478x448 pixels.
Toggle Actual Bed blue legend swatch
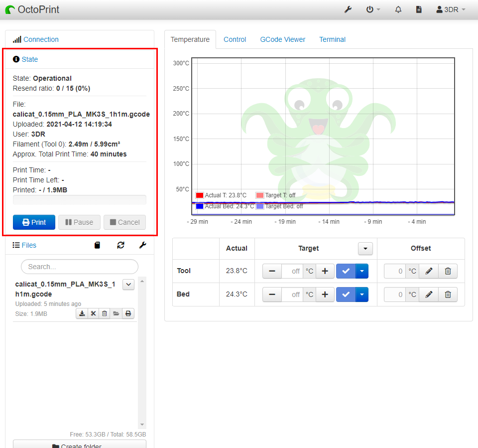tap(200, 206)
